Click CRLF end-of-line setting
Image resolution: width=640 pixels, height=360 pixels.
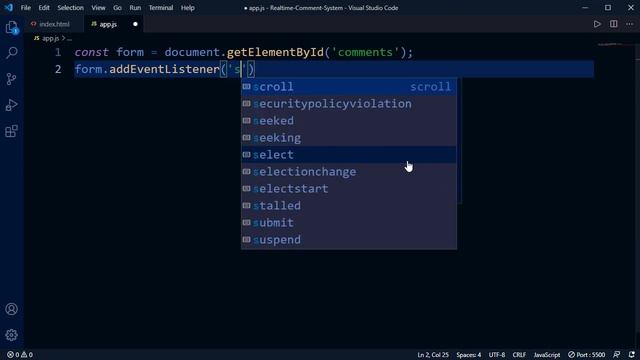click(x=519, y=355)
